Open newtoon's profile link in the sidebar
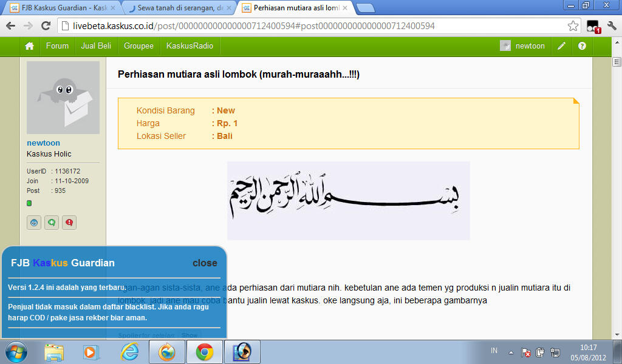The height and width of the screenshot is (364, 622). pos(43,143)
